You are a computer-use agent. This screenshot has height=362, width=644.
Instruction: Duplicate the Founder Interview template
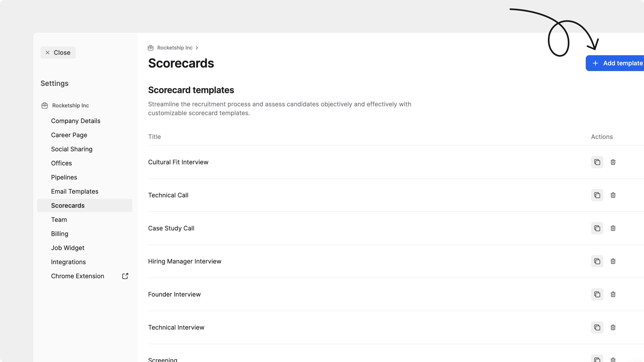click(597, 294)
